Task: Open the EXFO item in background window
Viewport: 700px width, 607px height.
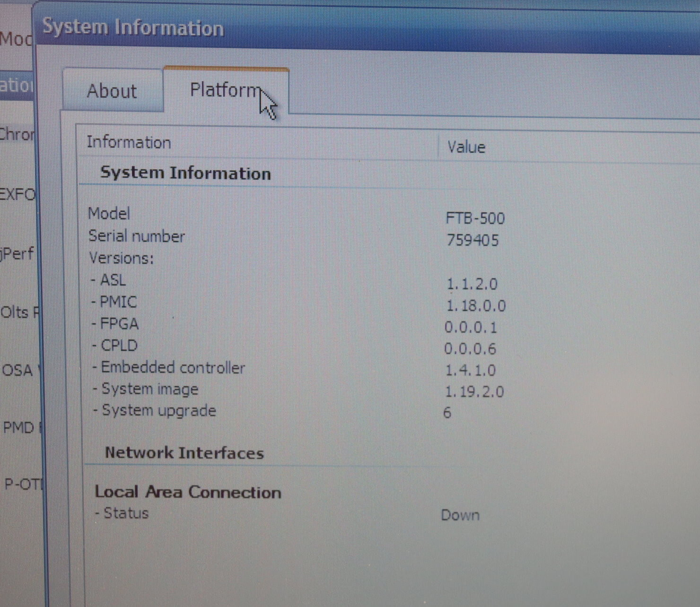Action: (x=17, y=194)
